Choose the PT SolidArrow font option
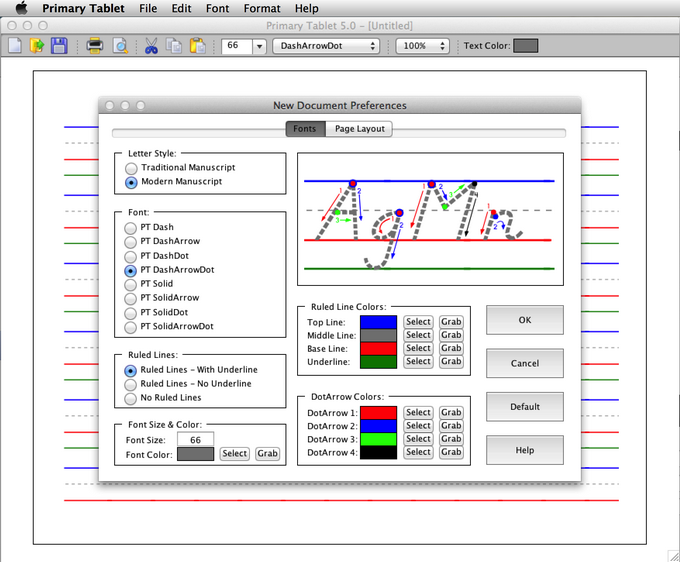Screen dimensions: 680x562 pyautogui.click(x=131, y=298)
